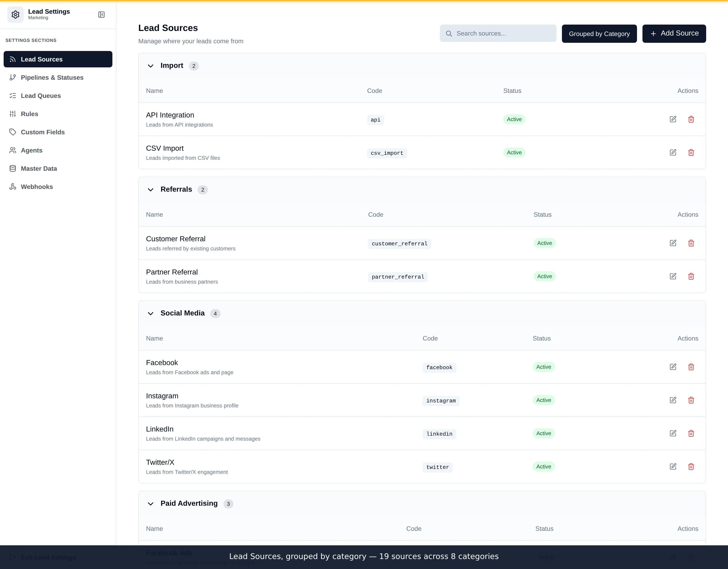Toggle Grouped by Category view
The height and width of the screenshot is (569, 728).
[x=599, y=34]
